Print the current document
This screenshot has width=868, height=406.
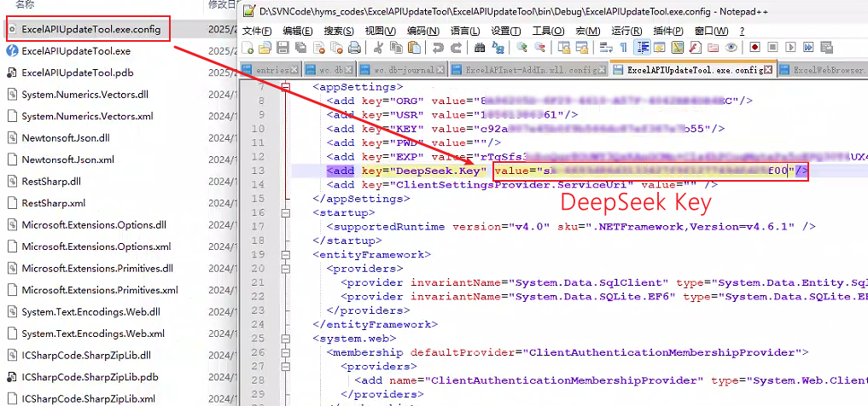[354, 48]
